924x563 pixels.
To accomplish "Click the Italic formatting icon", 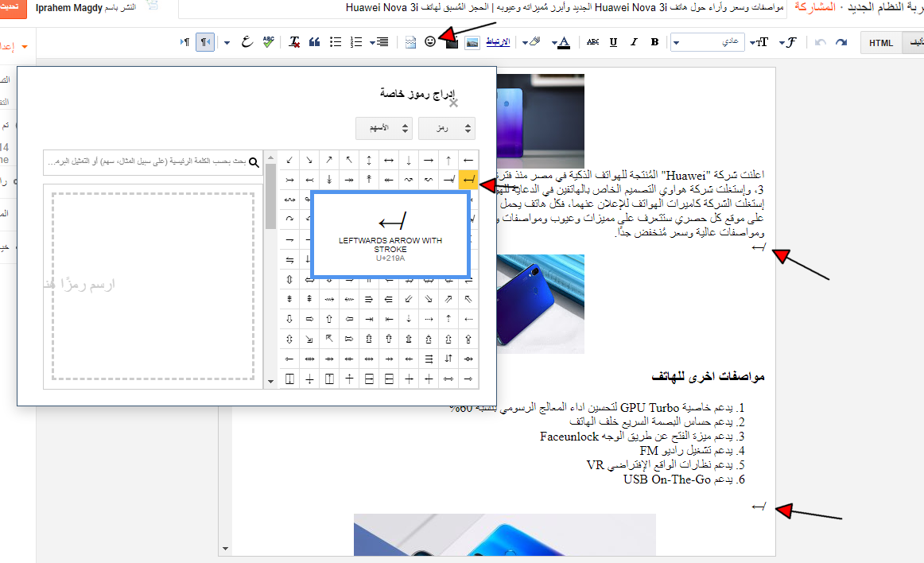I will coord(634,42).
